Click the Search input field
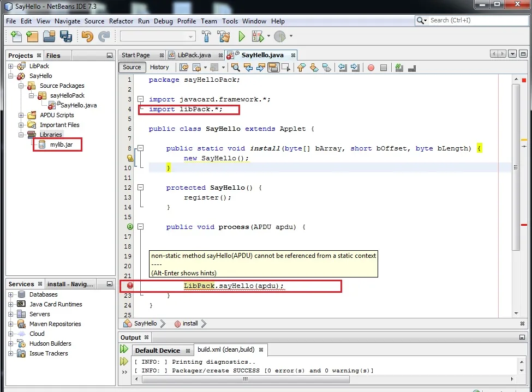This screenshot has height=392, width=532. pyautogui.click(x=475, y=20)
